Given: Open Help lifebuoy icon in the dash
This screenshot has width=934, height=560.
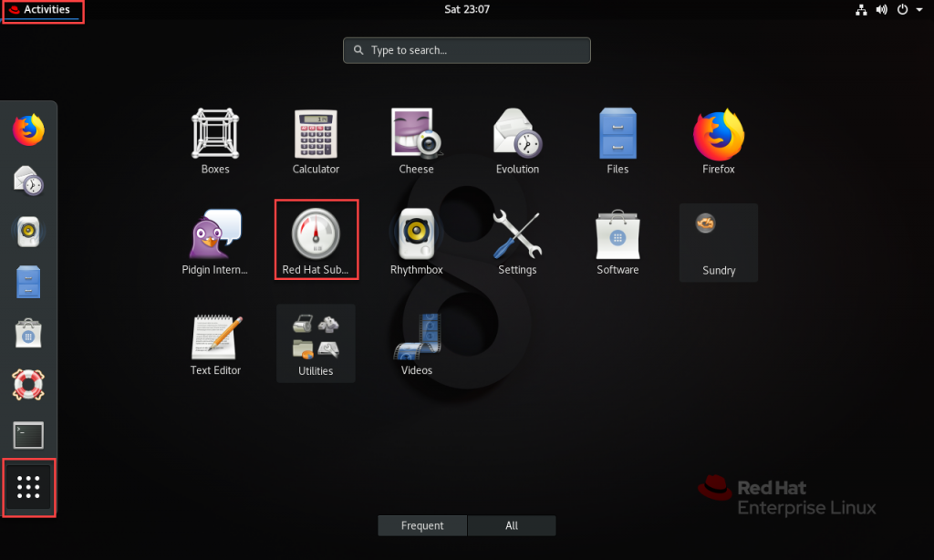Looking at the screenshot, I should (28, 384).
